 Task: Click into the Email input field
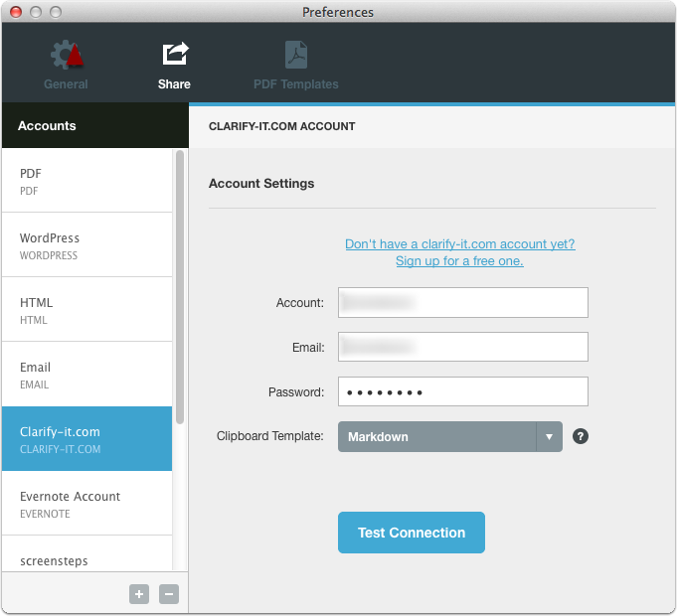click(463, 347)
